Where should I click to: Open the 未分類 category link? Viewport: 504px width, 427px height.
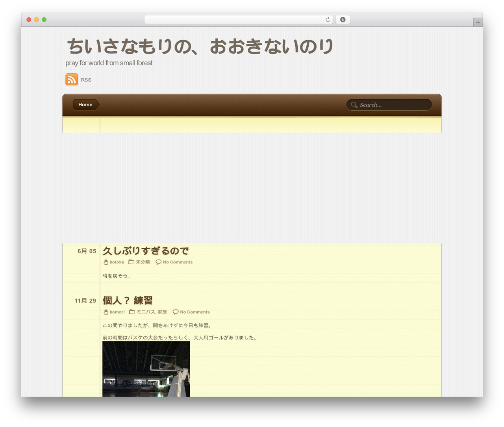coord(143,262)
